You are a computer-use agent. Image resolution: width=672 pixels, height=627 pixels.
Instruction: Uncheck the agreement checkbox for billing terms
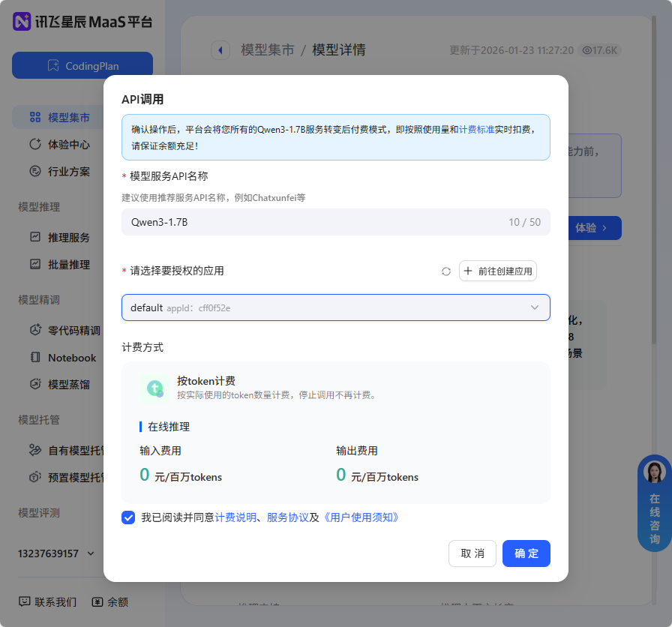click(128, 517)
